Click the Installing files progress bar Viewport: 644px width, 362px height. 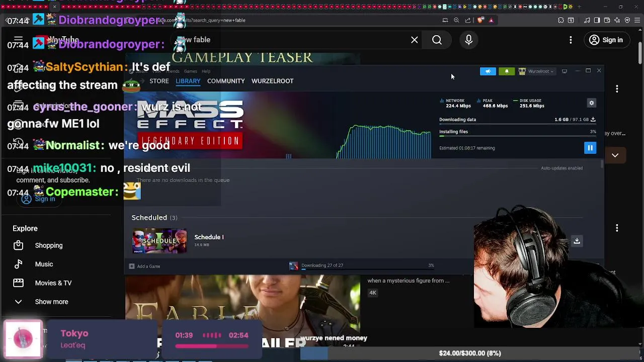coord(517,136)
